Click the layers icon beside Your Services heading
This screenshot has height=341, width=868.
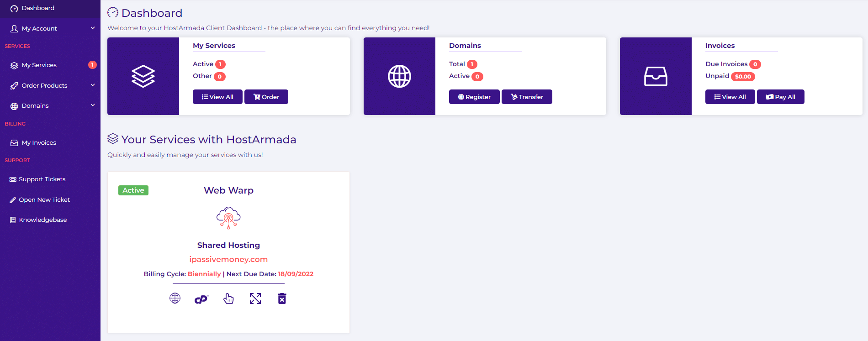(x=113, y=138)
